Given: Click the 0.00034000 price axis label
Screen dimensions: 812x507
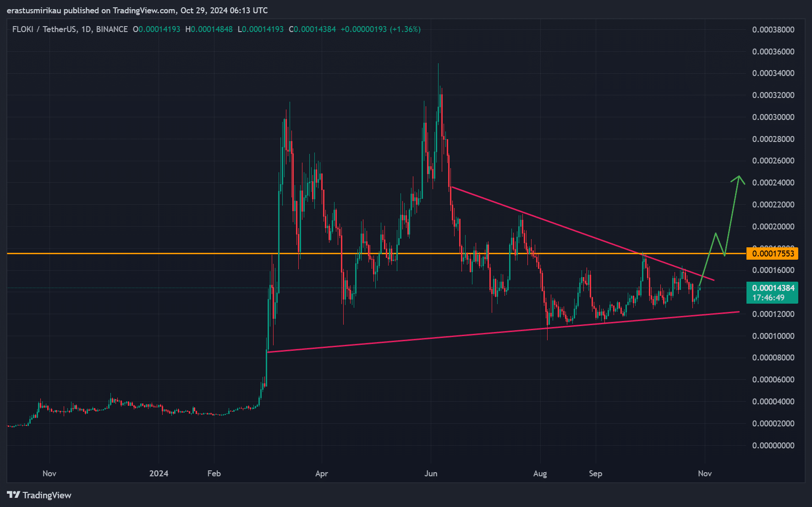Looking at the screenshot, I should 773,73.
